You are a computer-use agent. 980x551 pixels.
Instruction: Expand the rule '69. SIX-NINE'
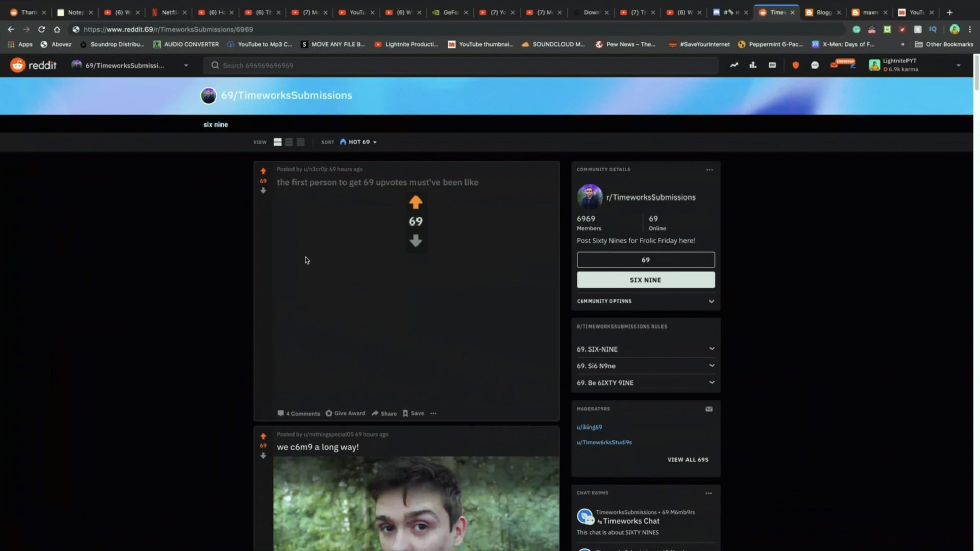click(x=645, y=349)
